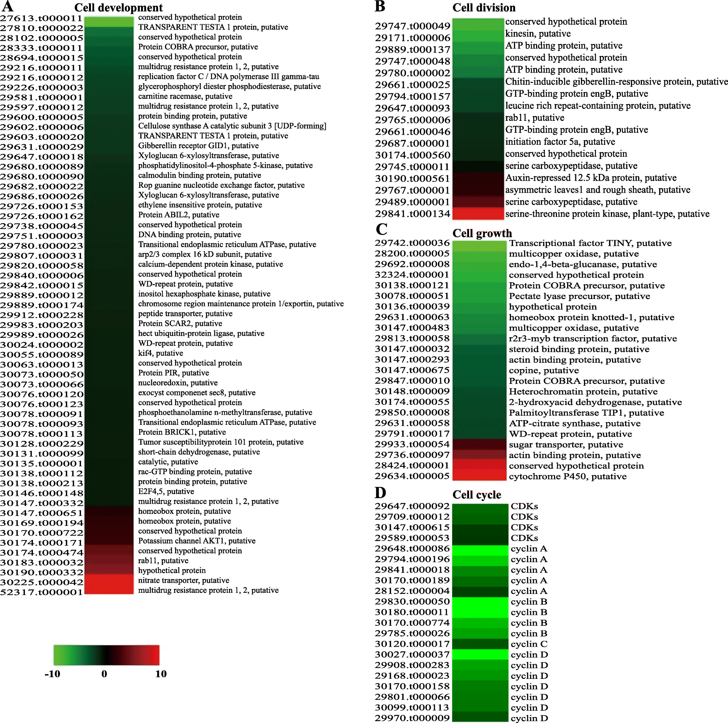Image resolution: width=728 pixels, height=723 pixels.
Task: Click 'kif4, putative' label
Action: tap(160, 353)
